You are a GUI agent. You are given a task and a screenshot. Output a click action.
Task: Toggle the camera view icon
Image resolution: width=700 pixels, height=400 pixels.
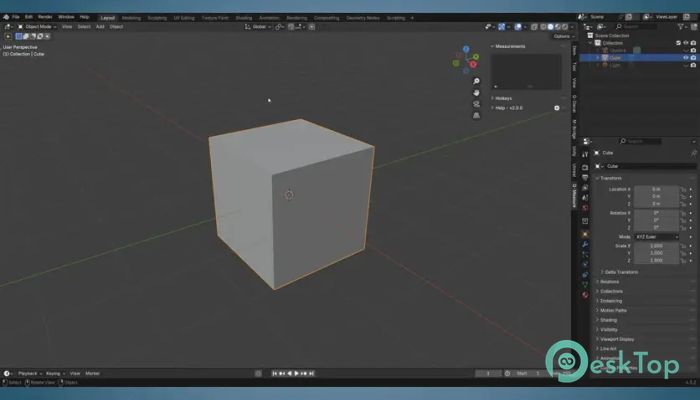pos(476,104)
